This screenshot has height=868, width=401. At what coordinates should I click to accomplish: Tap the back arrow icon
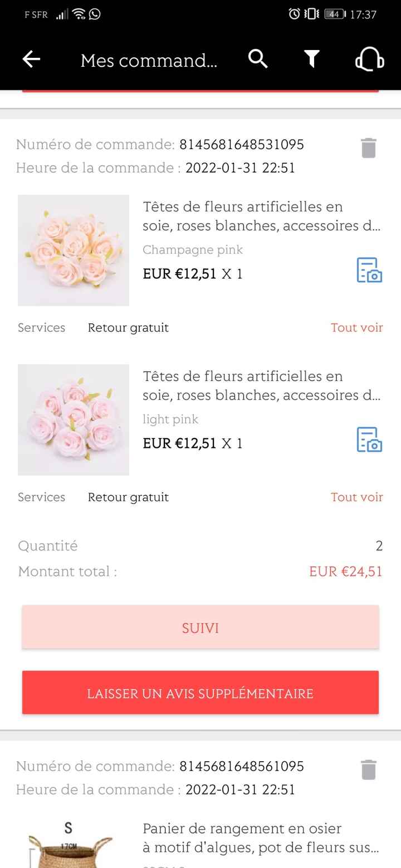pos(32,60)
